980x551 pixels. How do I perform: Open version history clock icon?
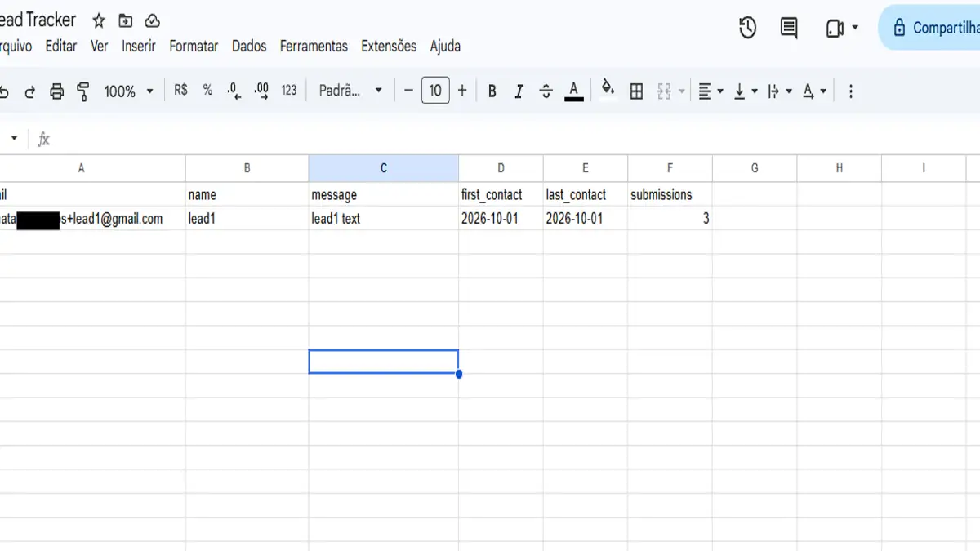tap(747, 28)
